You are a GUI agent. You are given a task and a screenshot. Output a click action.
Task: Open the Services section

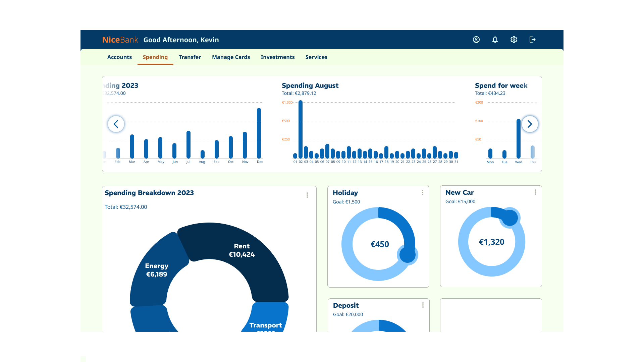click(316, 57)
